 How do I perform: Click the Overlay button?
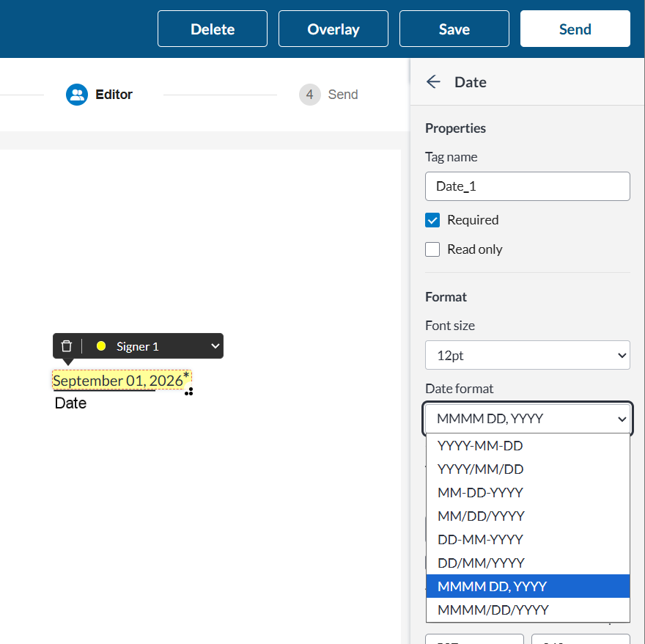[x=333, y=29]
